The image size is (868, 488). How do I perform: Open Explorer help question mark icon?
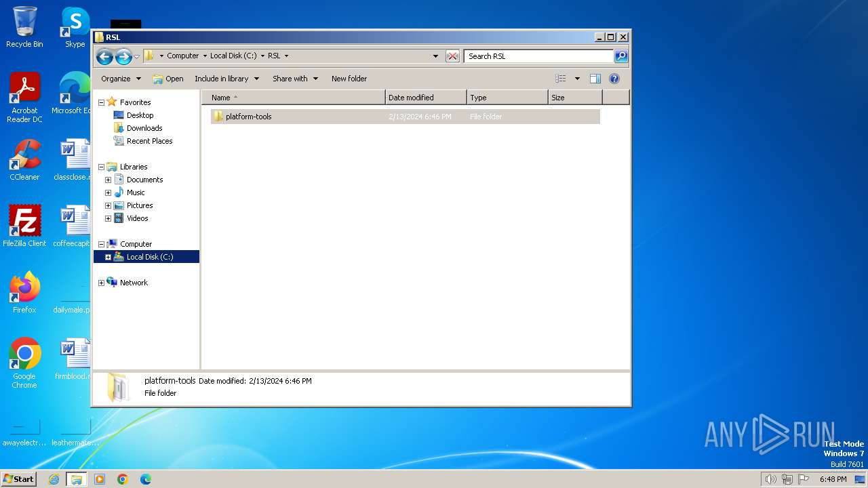(x=614, y=79)
